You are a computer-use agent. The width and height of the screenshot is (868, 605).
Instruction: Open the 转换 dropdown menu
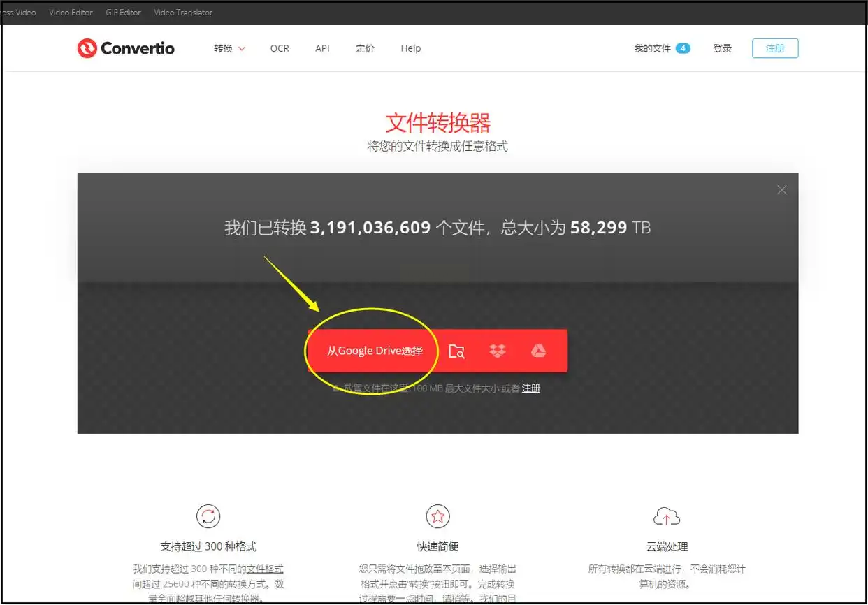[230, 48]
